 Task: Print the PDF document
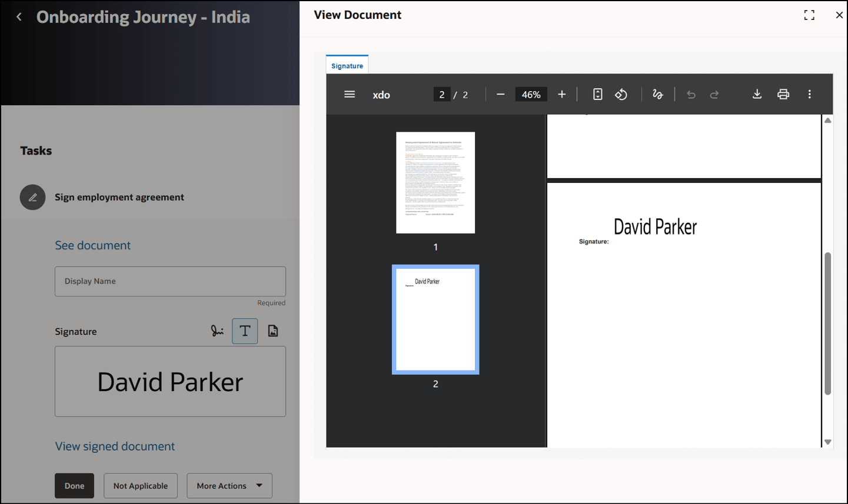click(x=783, y=95)
